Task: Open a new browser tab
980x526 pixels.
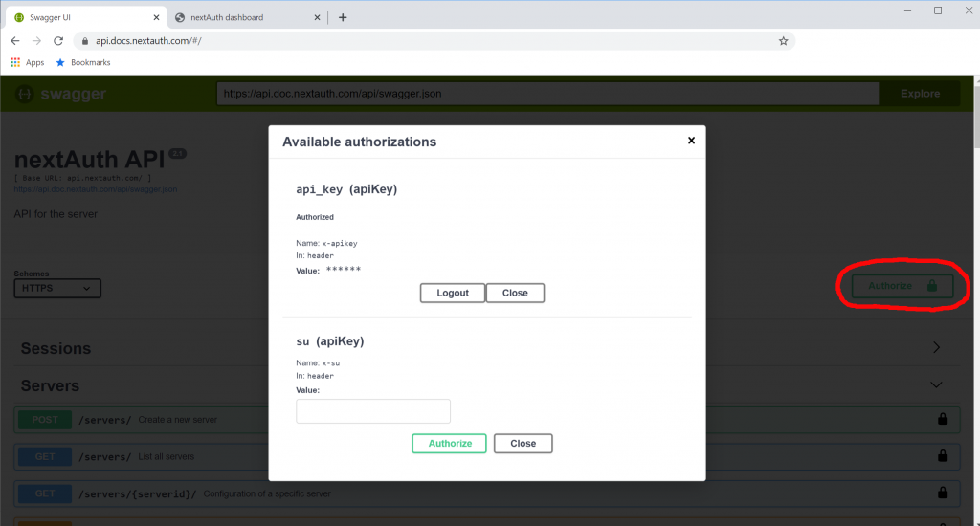Action: pyautogui.click(x=343, y=17)
